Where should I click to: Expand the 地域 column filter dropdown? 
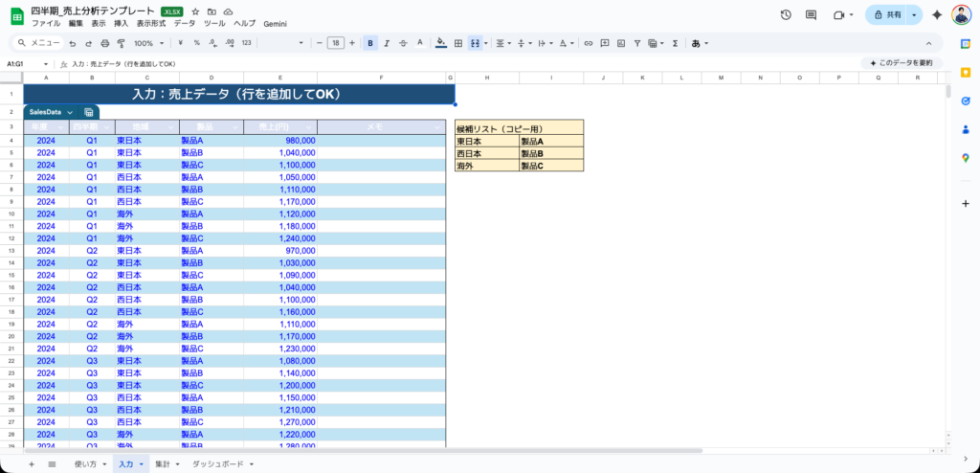pos(170,126)
